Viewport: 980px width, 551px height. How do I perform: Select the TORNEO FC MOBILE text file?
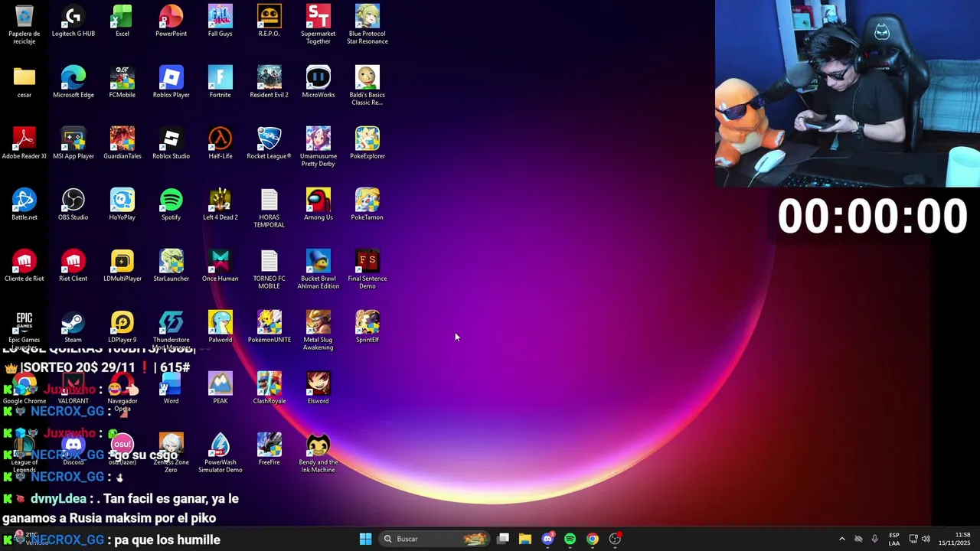[x=269, y=269]
